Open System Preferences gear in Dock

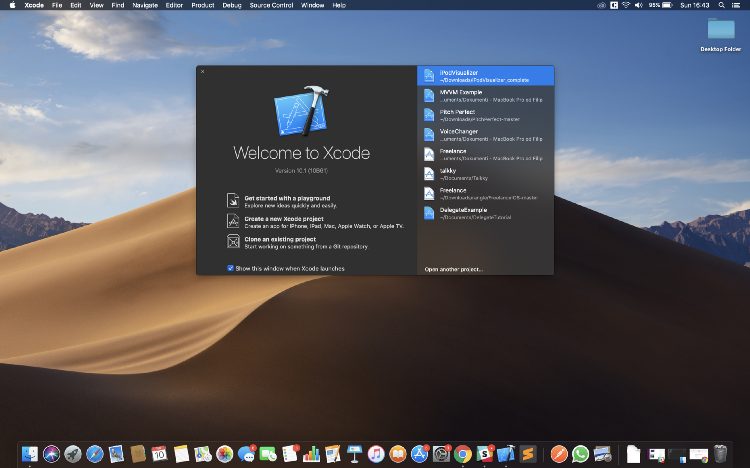(x=441, y=454)
